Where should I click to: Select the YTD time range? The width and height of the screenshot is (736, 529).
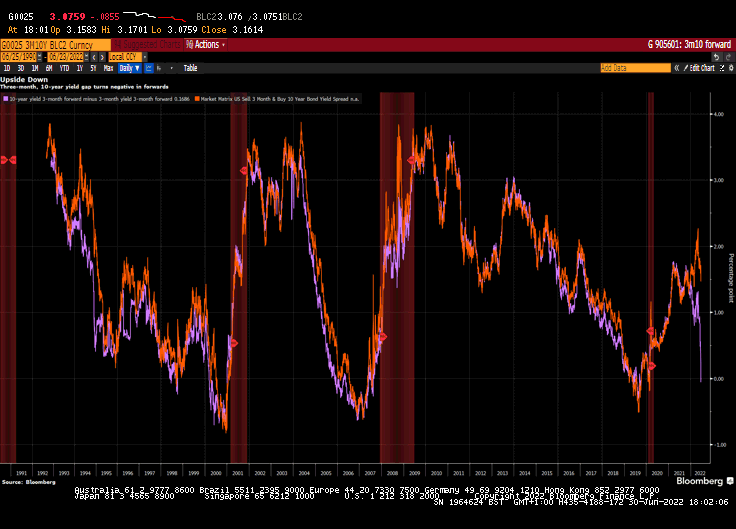pyautogui.click(x=64, y=68)
